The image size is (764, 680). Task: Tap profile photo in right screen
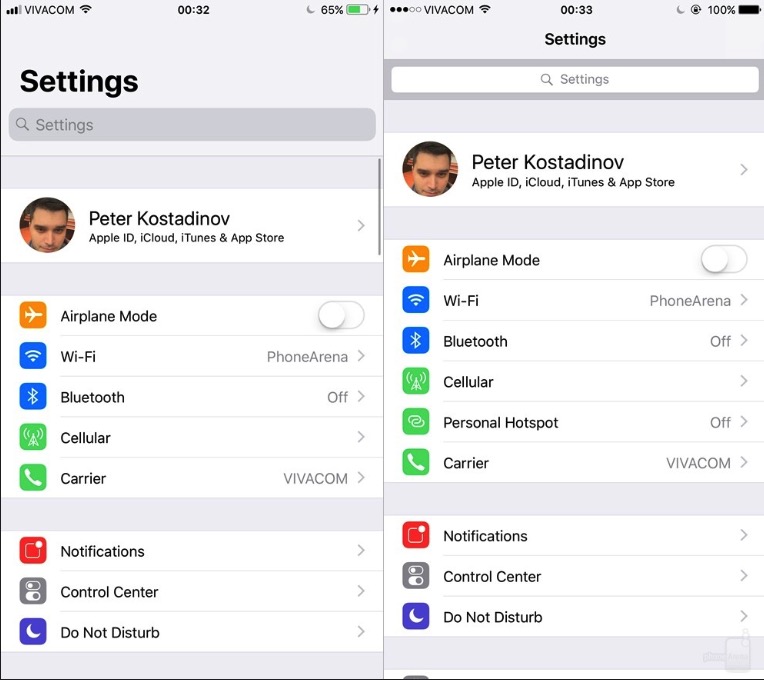pos(430,169)
